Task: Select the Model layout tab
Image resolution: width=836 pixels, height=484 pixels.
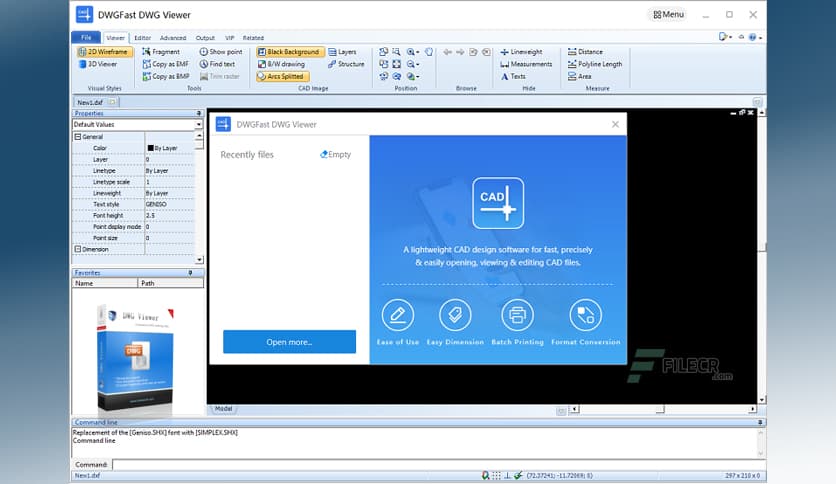Action: click(x=223, y=409)
